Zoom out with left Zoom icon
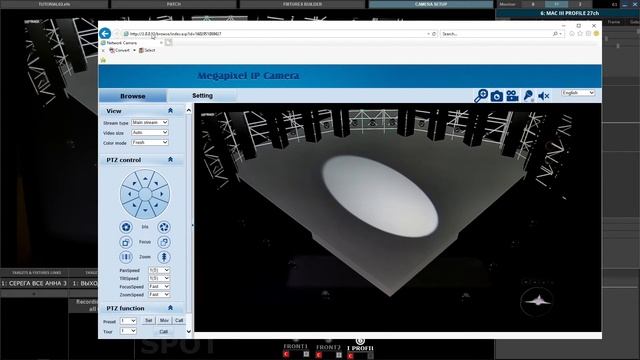The height and width of the screenshot is (360, 640). click(126, 257)
